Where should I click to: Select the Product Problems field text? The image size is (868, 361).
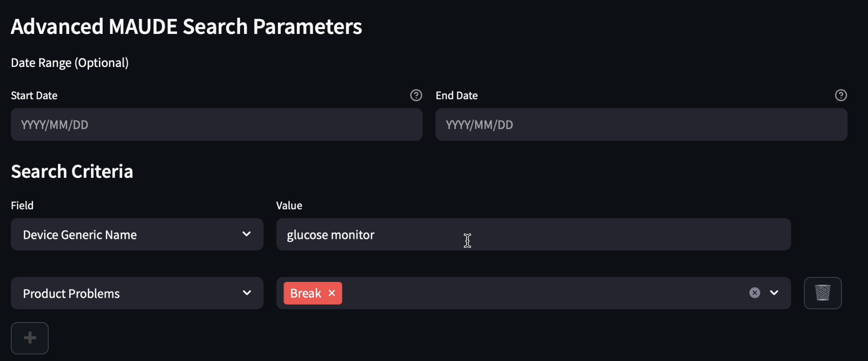click(x=71, y=294)
